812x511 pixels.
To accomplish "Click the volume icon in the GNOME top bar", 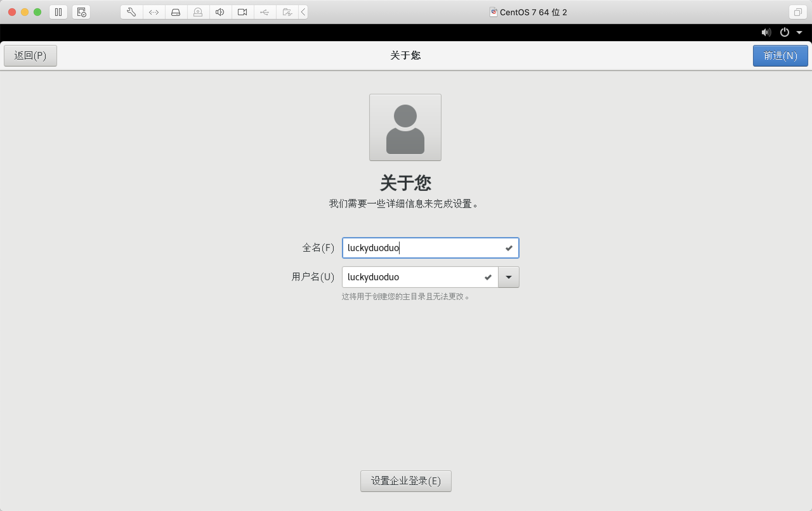I will pyautogui.click(x=766, y=32).
